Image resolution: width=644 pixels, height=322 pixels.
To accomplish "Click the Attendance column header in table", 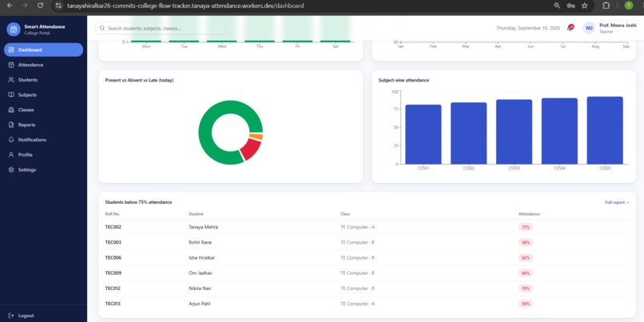I will coord(529,214).
